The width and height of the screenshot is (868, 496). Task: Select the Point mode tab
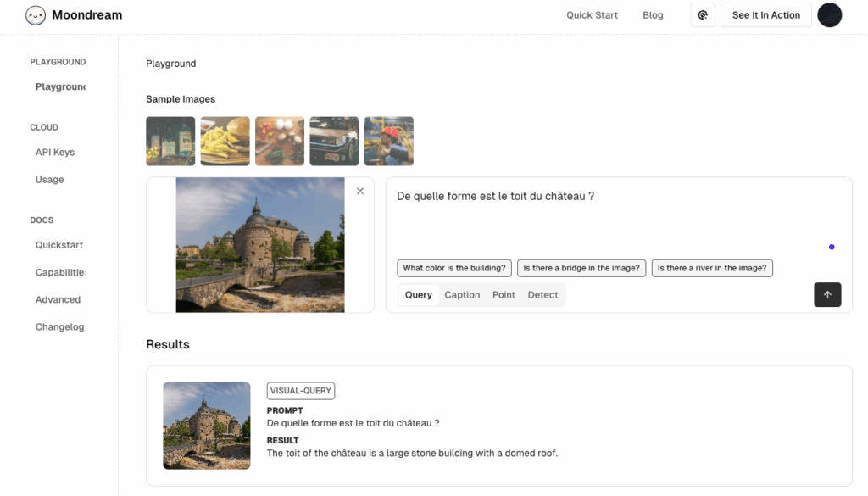504,295
